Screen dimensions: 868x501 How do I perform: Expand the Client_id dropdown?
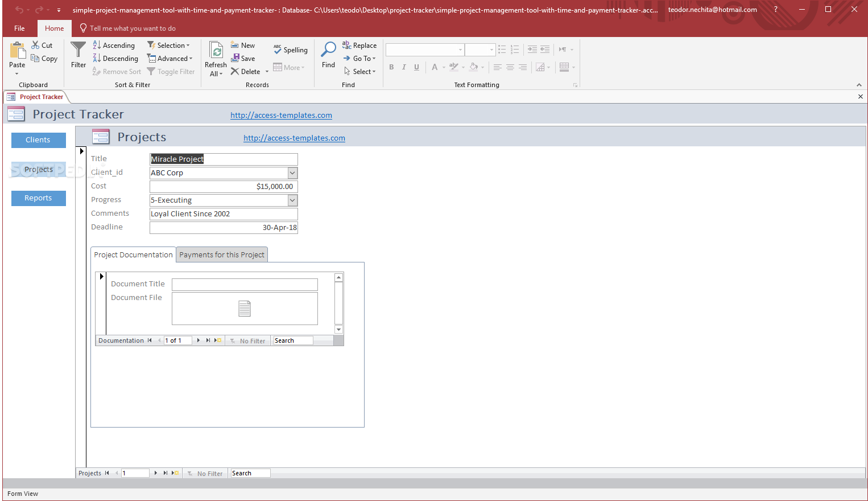coord(292,173)
